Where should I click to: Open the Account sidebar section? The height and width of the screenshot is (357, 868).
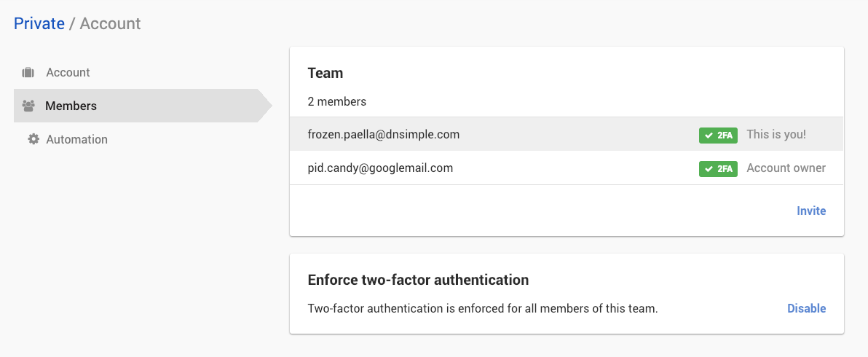pyautogui.click(x=68, y=73)
